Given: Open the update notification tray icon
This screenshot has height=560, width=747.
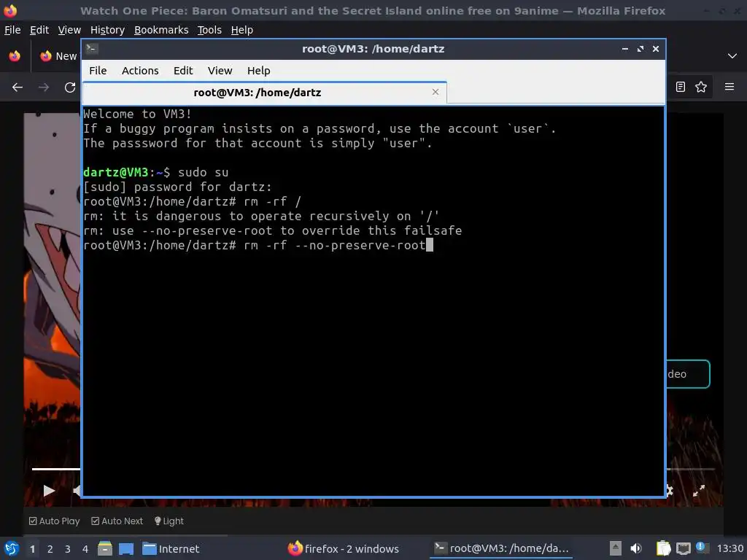Looking at the screenshot, I should point(702,548).
